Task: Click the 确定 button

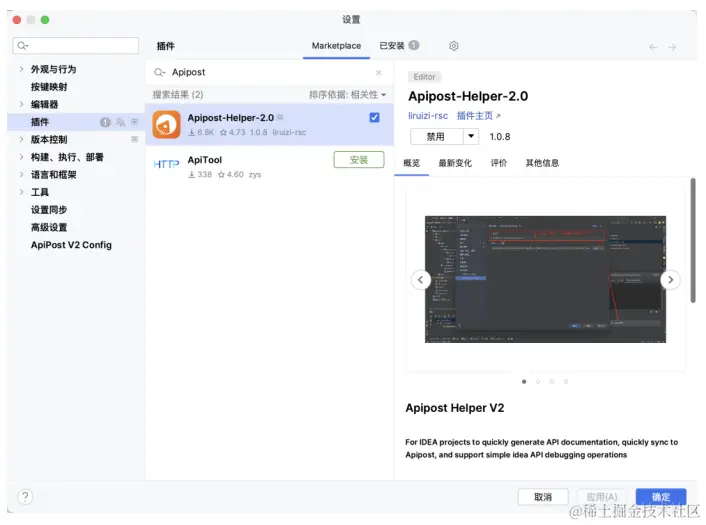Action: pos(661,497)
